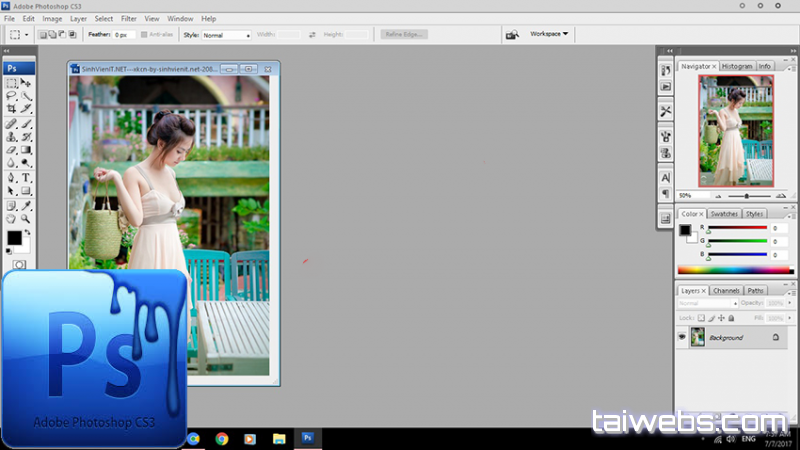Hide the Background layer with eye icon

pos(683,338)
